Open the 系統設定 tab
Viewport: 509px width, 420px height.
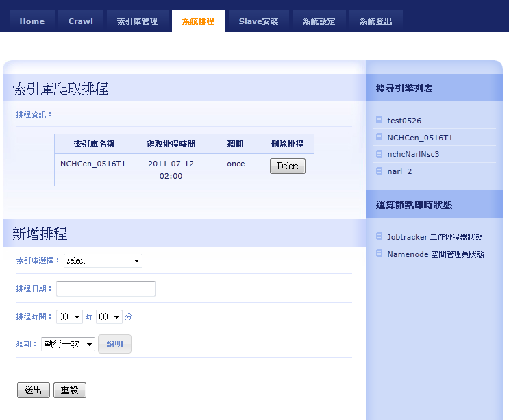pos(319,21)
